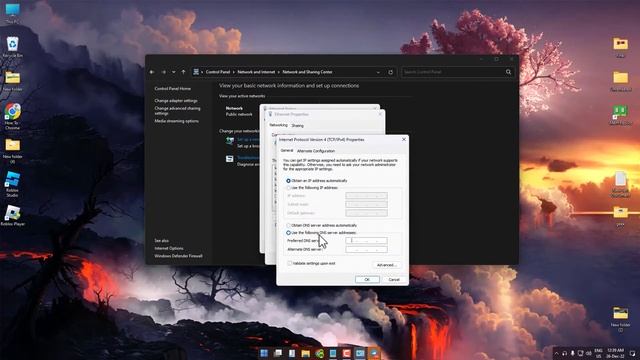Click the Set up a new connection icon
The image size is (640, 360).
click(x=230, y=142)
